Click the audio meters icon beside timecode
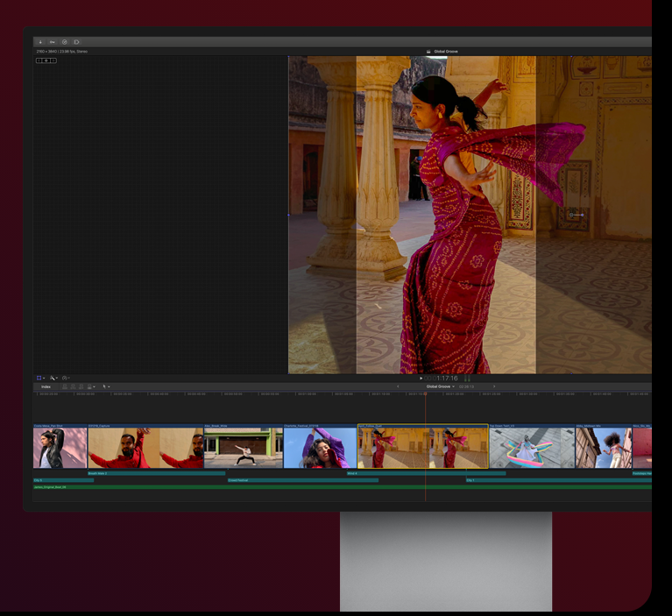 click(468, 378)
